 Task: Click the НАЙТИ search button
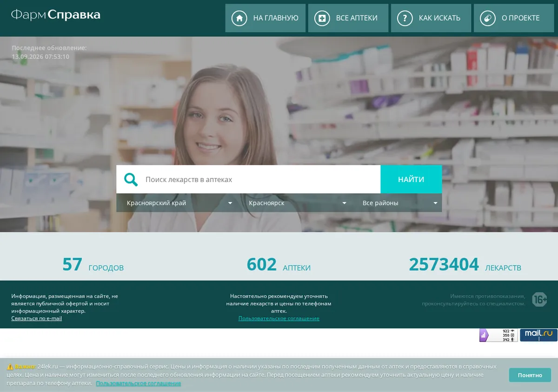(411, 179)
